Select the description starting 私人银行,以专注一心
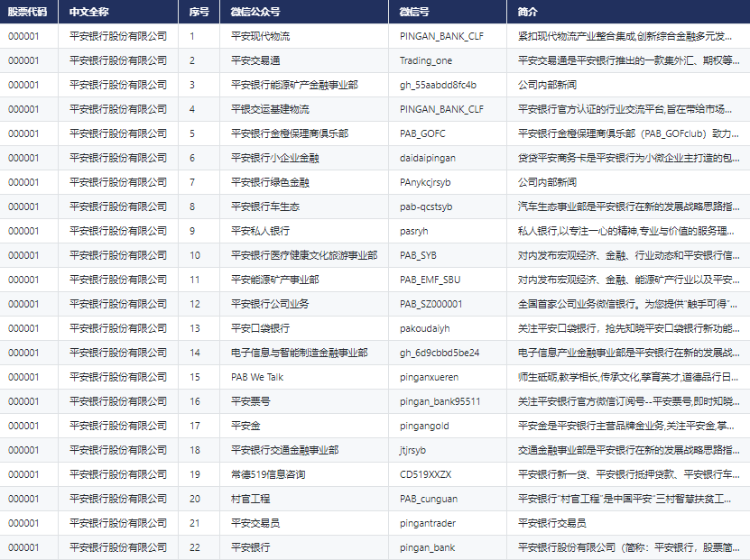This screenshot has width=750, height=560. click(626, 231)
